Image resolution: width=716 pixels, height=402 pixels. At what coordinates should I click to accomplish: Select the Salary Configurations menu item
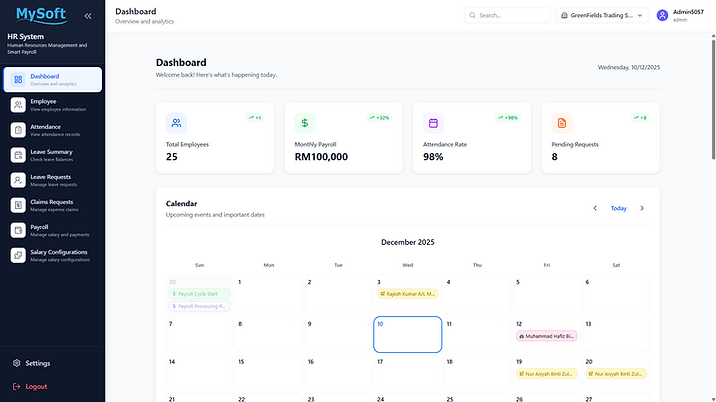click(53, 255)
